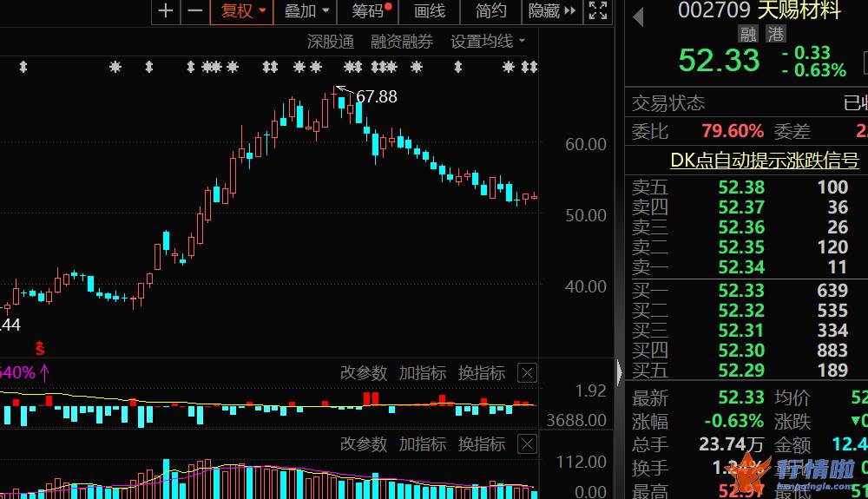Image resolution: width=868 pixels, height=499 pixels.
Task: Select 买四 price 52.30
Action: tap(741, 350)
